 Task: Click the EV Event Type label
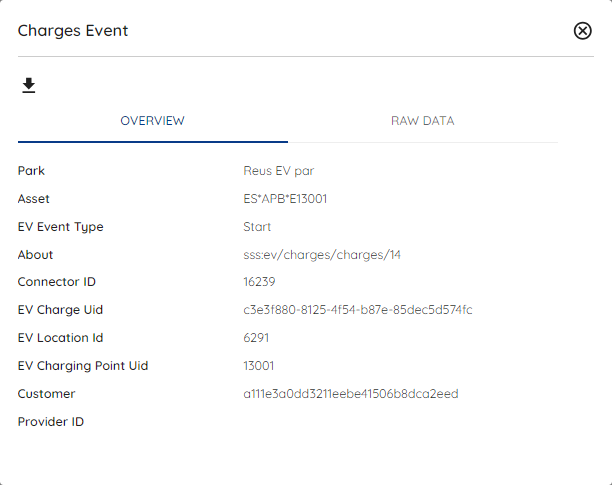pyautogui.click(x=60, y=227)
